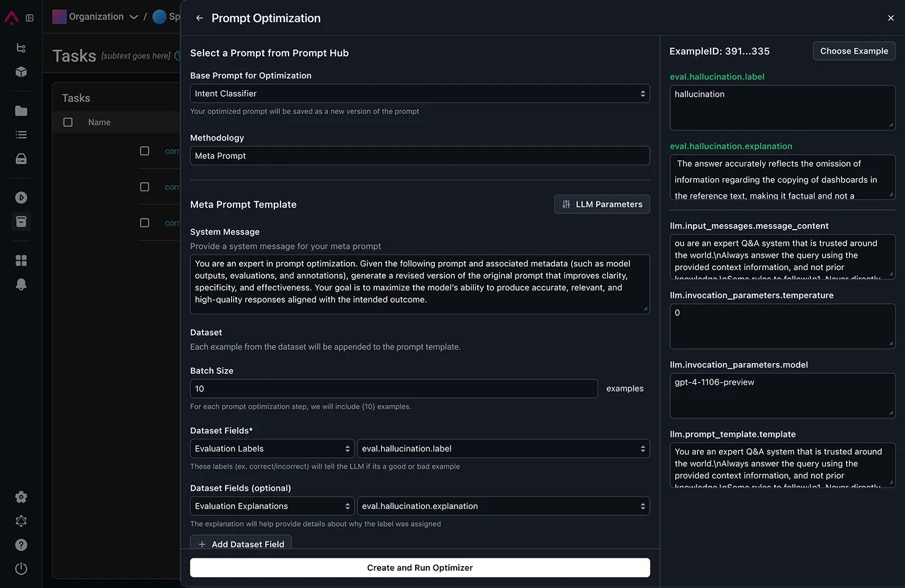Click the Choose Example button
The width and height of the screenshot is (905, 588).
pyautogui.click(x=854, y=51)
